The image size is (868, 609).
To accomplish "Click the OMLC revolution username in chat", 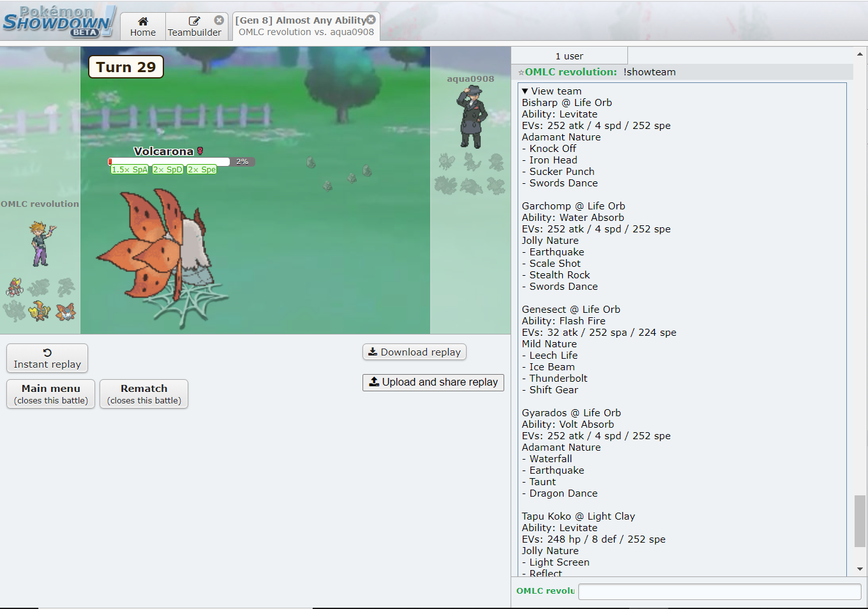I will click(571, 72).
